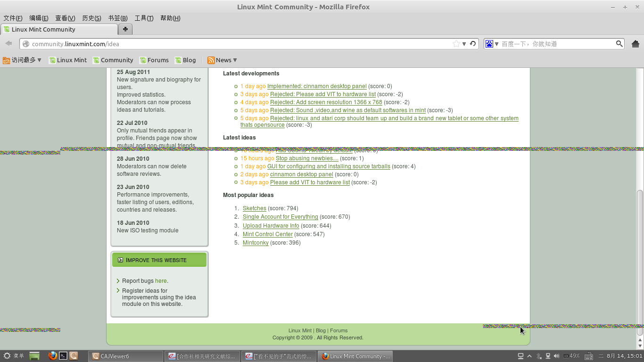
Task: Open 'Rejected: Please add VIT to hardware list'
Action: (323, 94)
